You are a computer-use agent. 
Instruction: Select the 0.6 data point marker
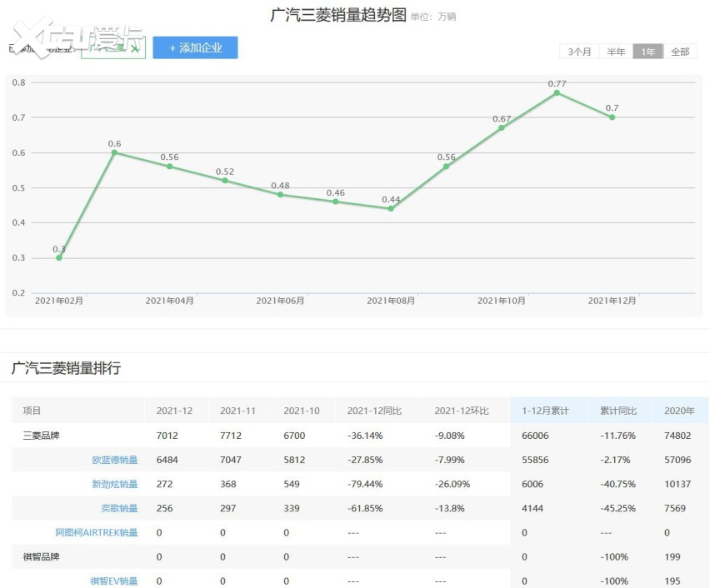[114, 152]
